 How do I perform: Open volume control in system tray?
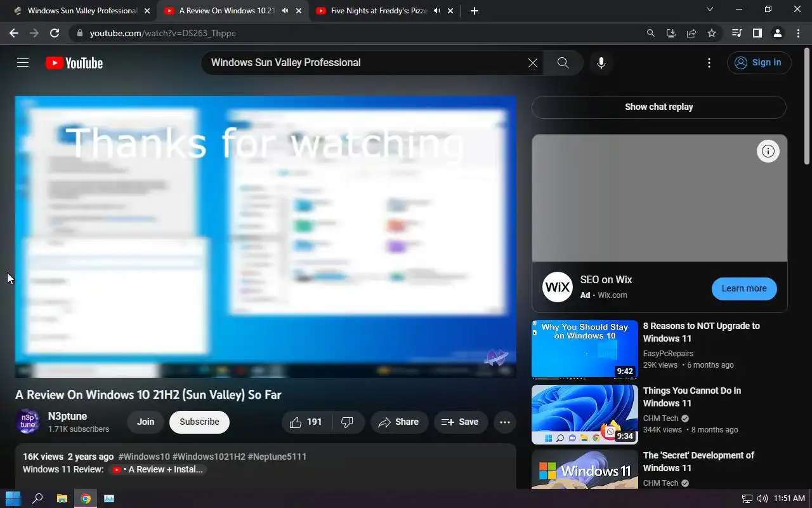click(x=762, y=498)
